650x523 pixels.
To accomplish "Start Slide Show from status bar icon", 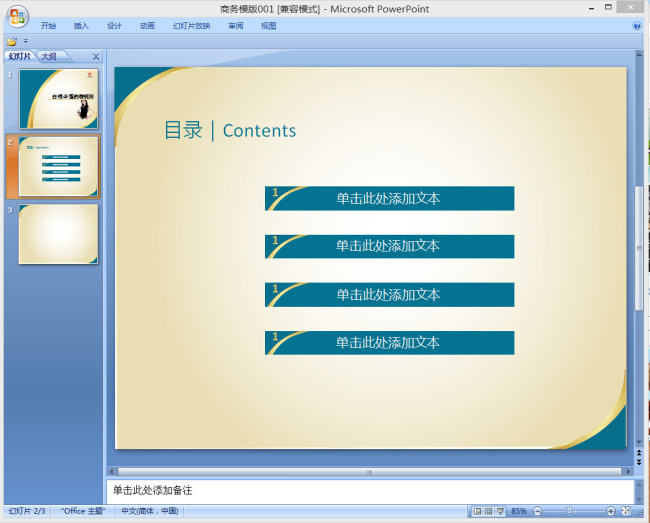I will click(x=500, y=511).
